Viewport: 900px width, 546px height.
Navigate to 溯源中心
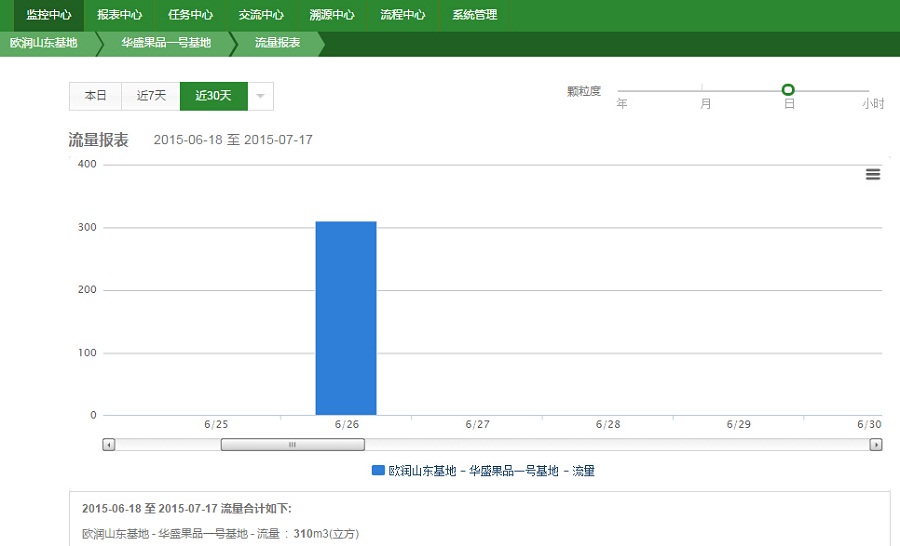pyautogui.click(x=332, y=15)
